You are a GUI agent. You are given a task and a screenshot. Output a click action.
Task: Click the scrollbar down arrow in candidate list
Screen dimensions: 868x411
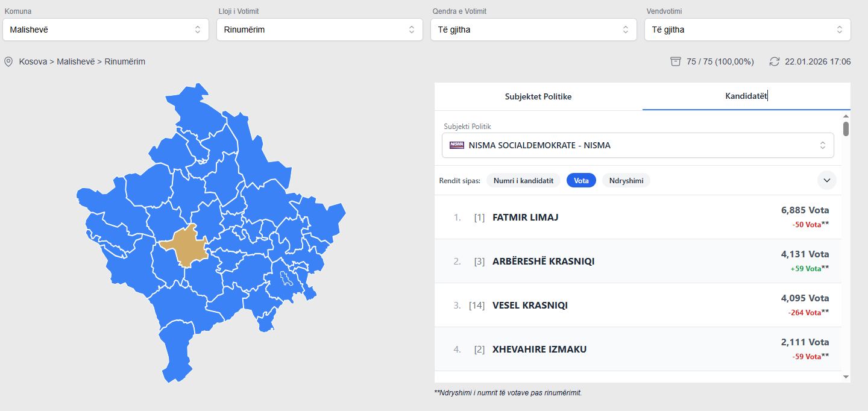[x=846, y=377]
